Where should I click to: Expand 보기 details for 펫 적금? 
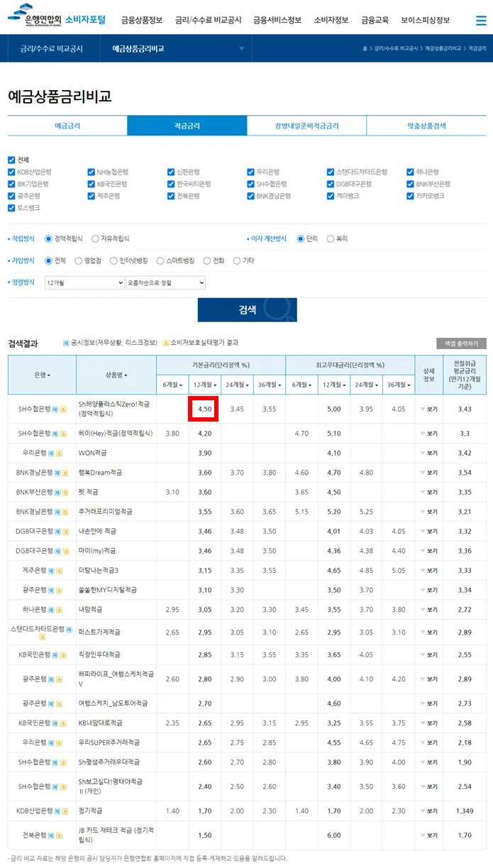click(x=428, y=493)
